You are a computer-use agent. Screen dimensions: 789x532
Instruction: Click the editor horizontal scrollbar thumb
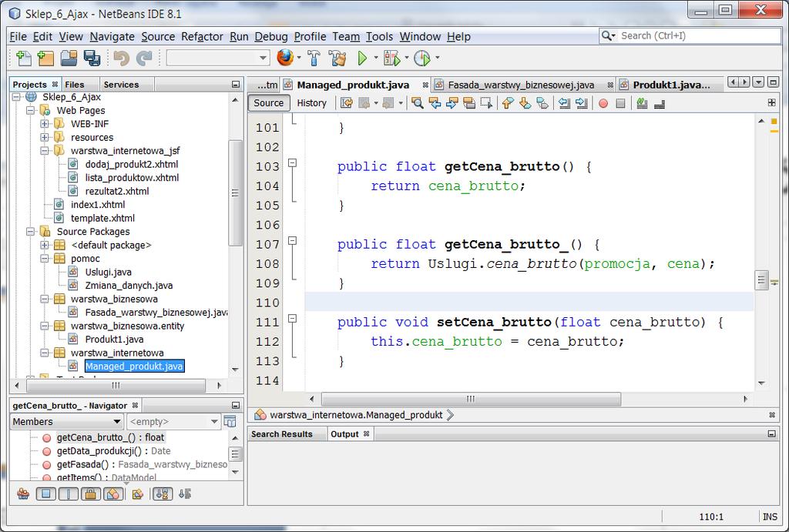471,400
